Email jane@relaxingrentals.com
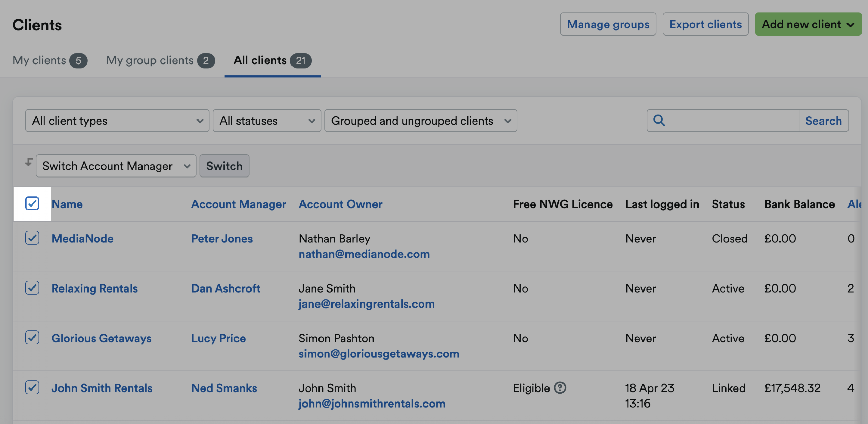The height and width of the screenshot is (424, 868). click(x=366, y=304)
